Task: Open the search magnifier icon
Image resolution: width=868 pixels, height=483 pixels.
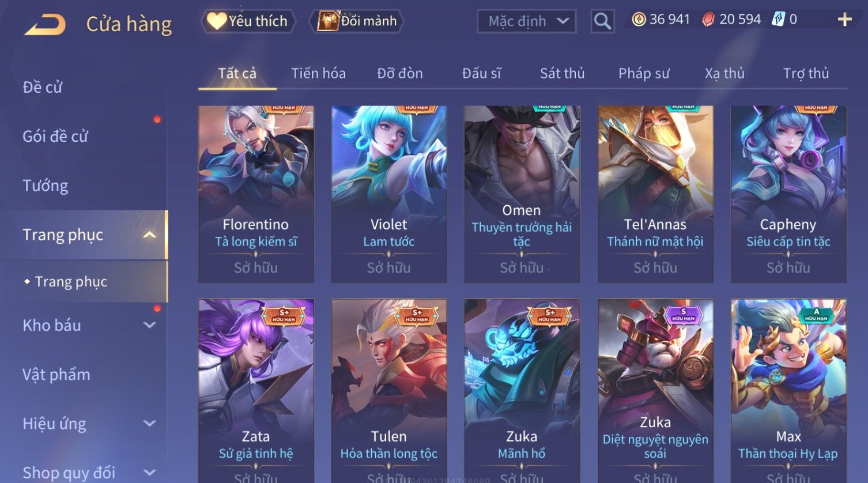Action: click(602, 21)
